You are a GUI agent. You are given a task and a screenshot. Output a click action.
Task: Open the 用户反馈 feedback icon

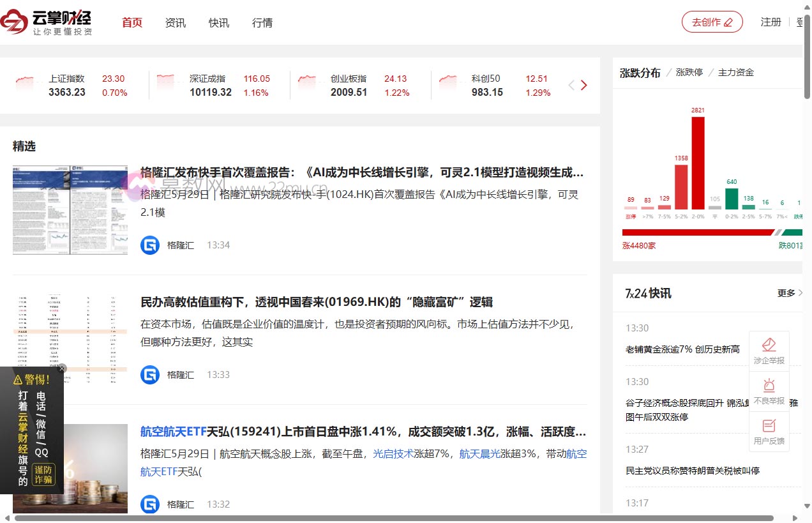pyautogui.click(x=769, y=427)
